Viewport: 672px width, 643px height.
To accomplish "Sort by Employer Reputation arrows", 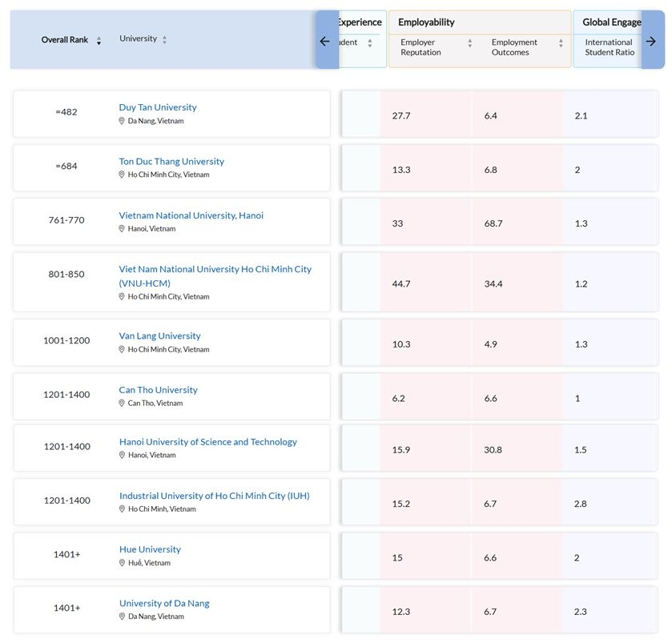I will [470, 43].
